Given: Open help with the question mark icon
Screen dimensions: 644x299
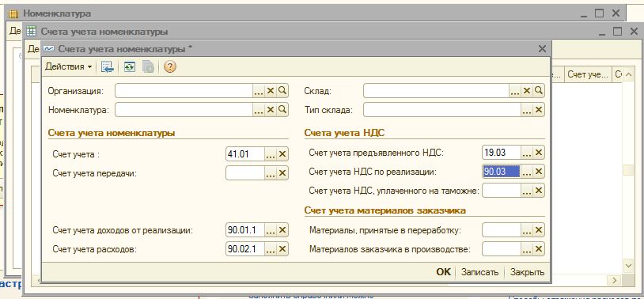Looking at the screenshot, I should click(x=169, y=66).
